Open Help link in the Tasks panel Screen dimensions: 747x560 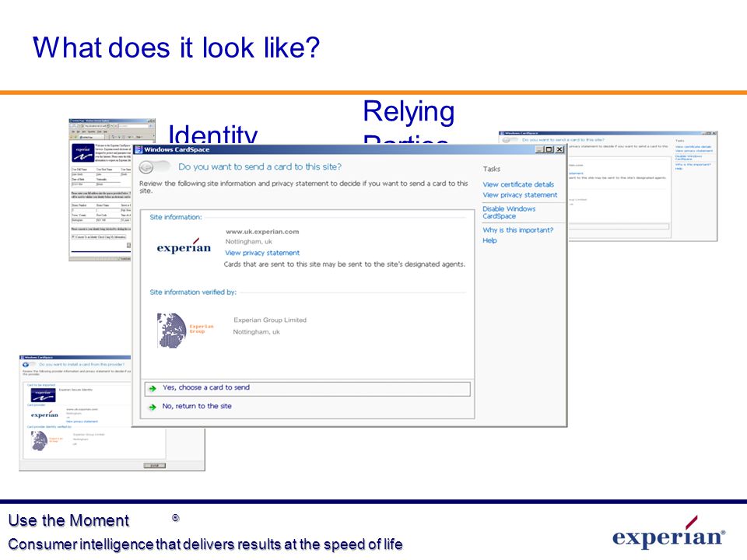pos(489,240)
